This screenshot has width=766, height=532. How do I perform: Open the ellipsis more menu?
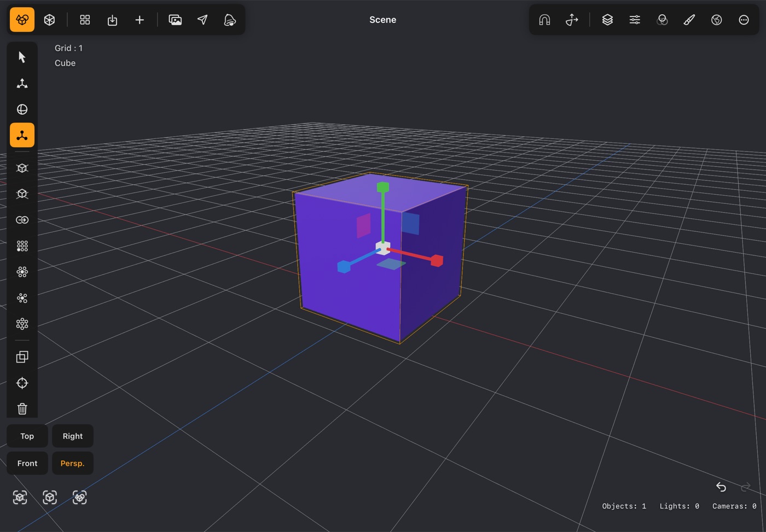click(744, 20)
